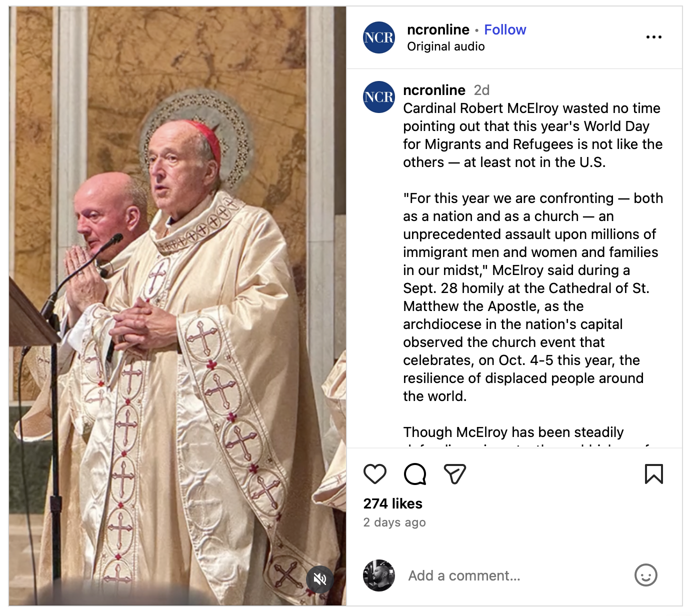Open ncronline profile from header username
The height and width of the screenshot is (616, 692).
[x=438, y=30]
